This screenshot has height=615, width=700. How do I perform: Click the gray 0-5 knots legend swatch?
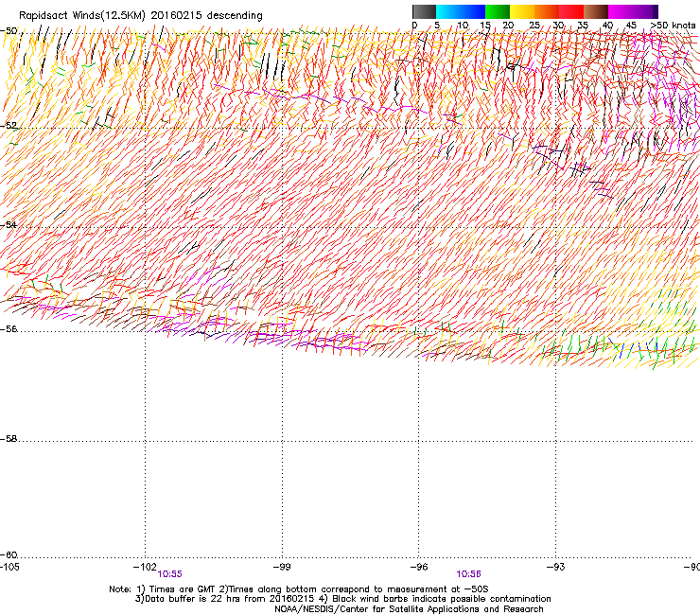424,11
